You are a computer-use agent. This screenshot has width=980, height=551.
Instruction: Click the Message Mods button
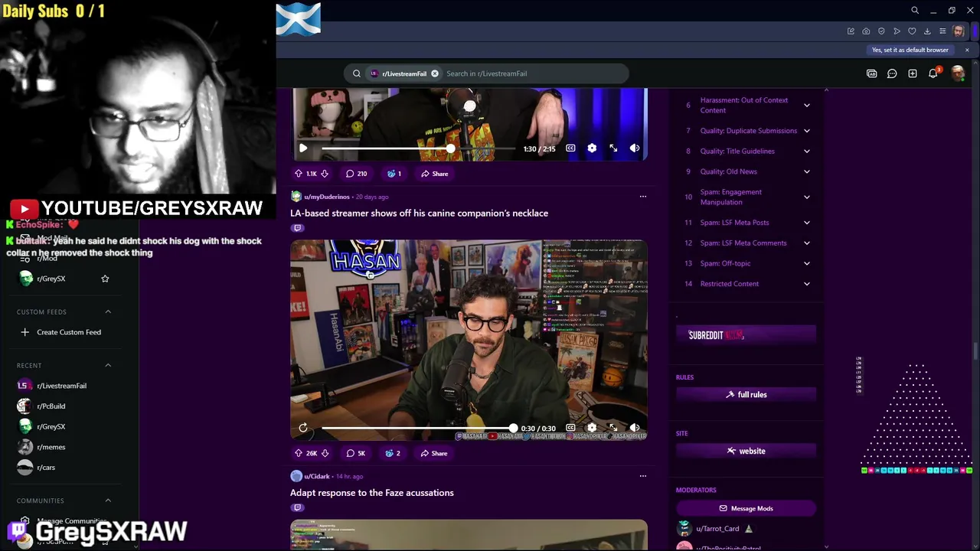(746, 508)
